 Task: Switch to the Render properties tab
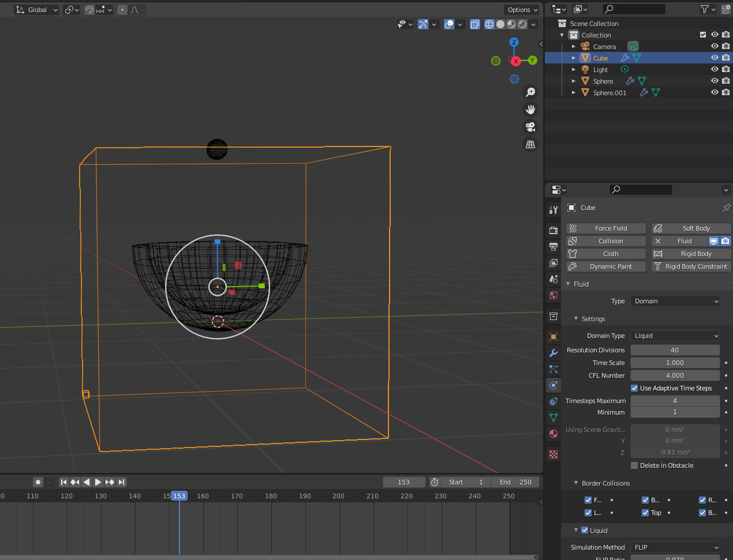click(554, 231)
